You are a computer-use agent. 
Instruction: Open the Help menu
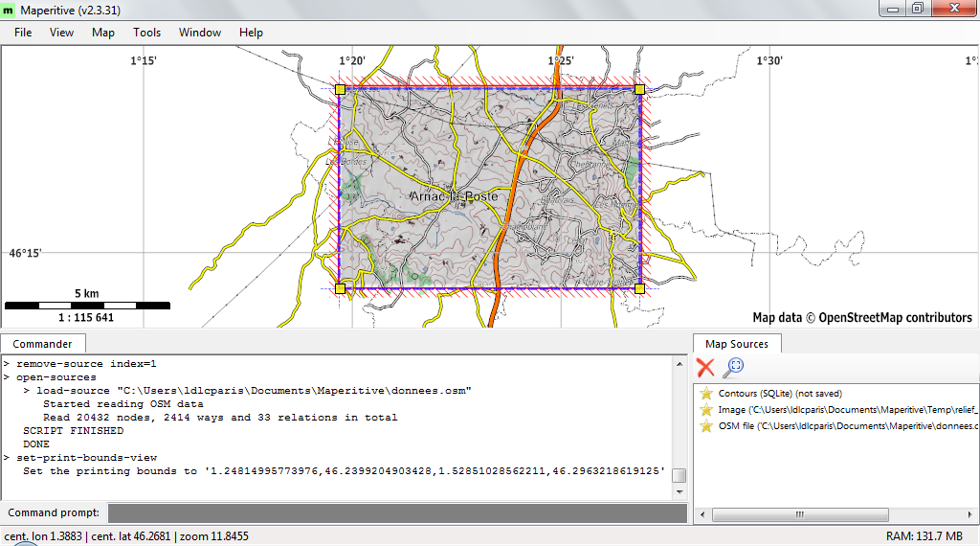click(251, 33)
